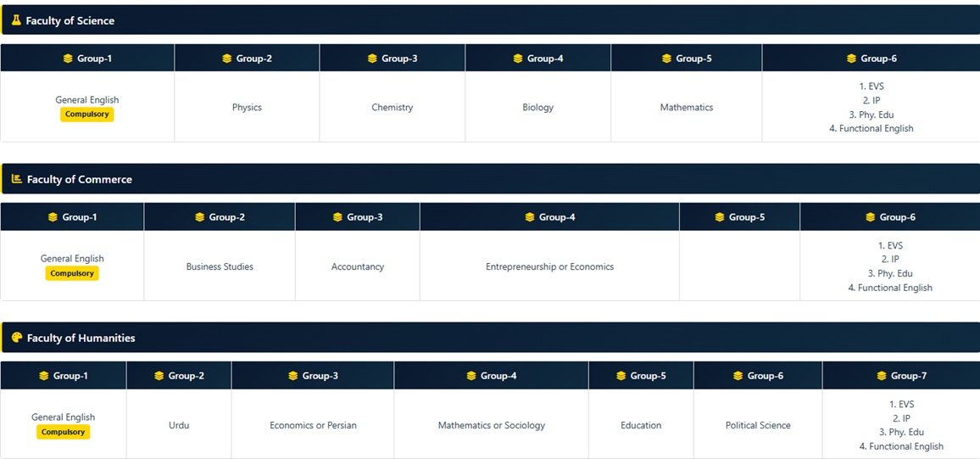The height and width of the screenshot is (459, 980).
Task: Click the Faculty of Humanities header title
Action: click(81, 338)
